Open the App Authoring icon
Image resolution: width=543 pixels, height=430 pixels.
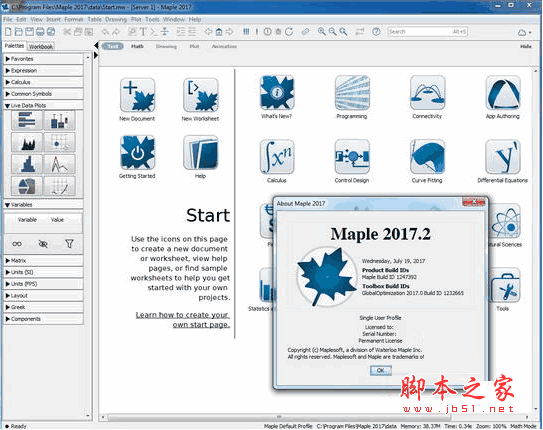pos(503,92)
